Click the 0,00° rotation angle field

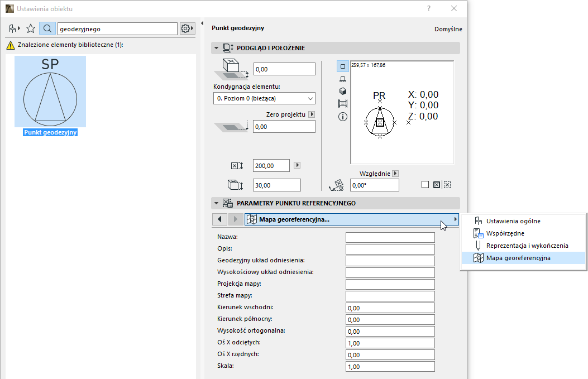coord(375,185)
